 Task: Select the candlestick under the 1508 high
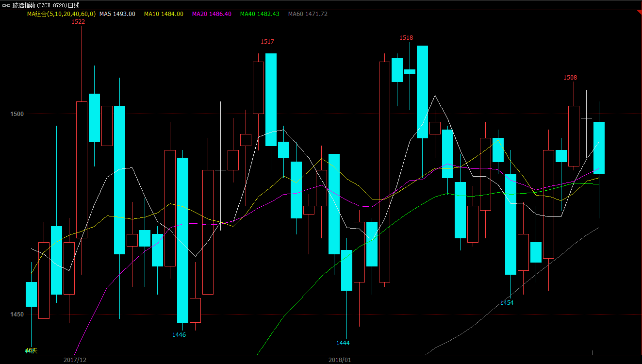point(574,136)
